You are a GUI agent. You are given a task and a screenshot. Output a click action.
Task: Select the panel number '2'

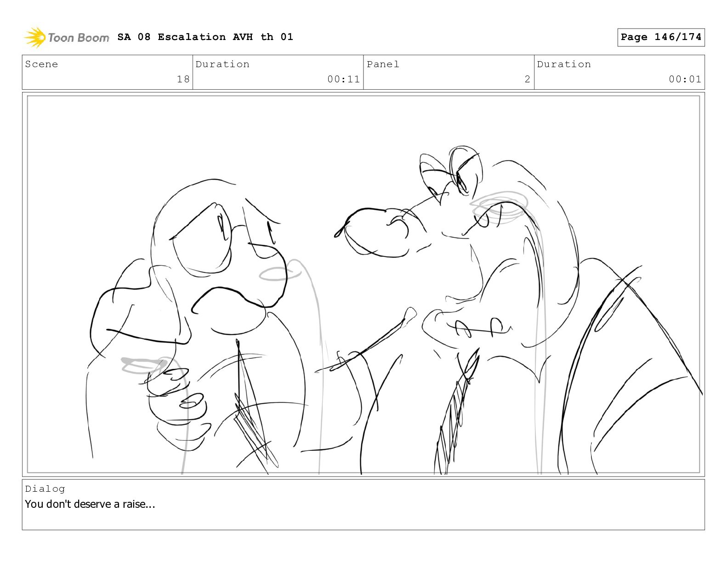click(x=528, y=79)
